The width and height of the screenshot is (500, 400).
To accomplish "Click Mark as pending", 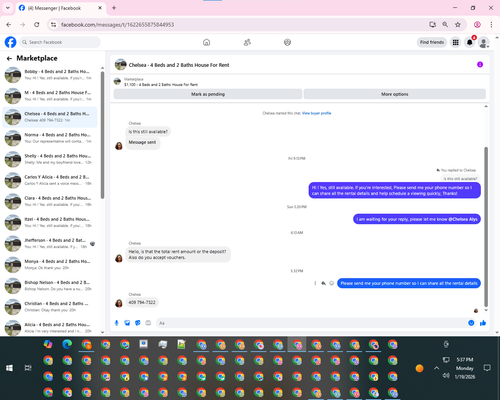I will coord(208,94).
